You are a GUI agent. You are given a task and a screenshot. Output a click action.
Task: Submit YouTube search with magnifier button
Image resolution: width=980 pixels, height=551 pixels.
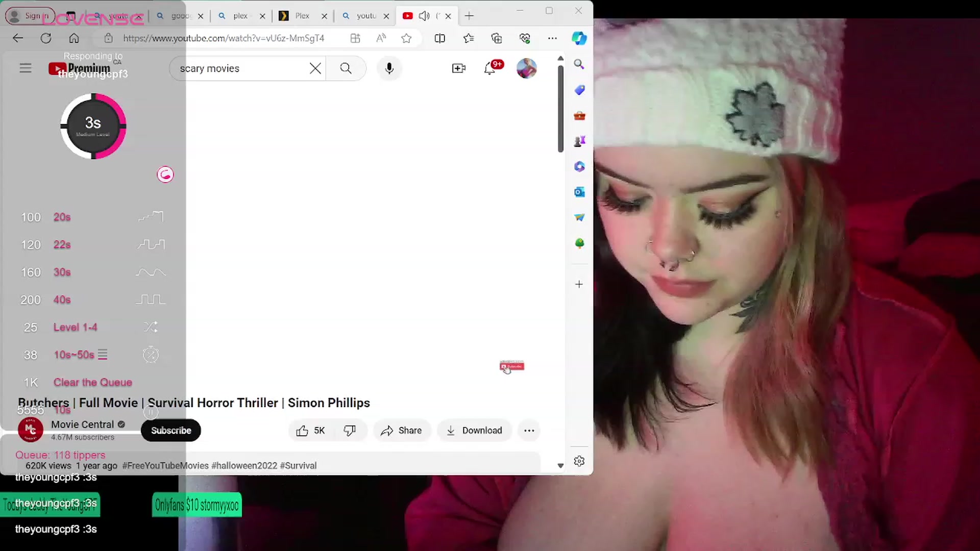pos(346,68)
